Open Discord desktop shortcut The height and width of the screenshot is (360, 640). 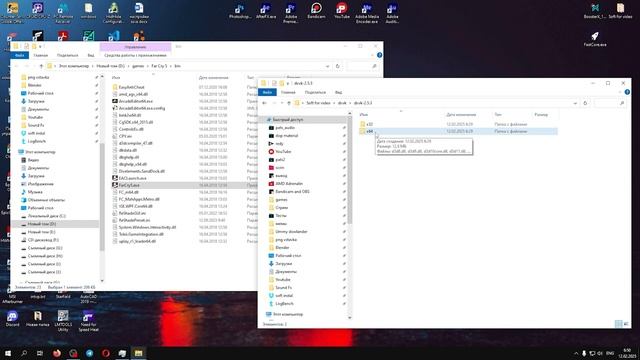click(12, 319)
